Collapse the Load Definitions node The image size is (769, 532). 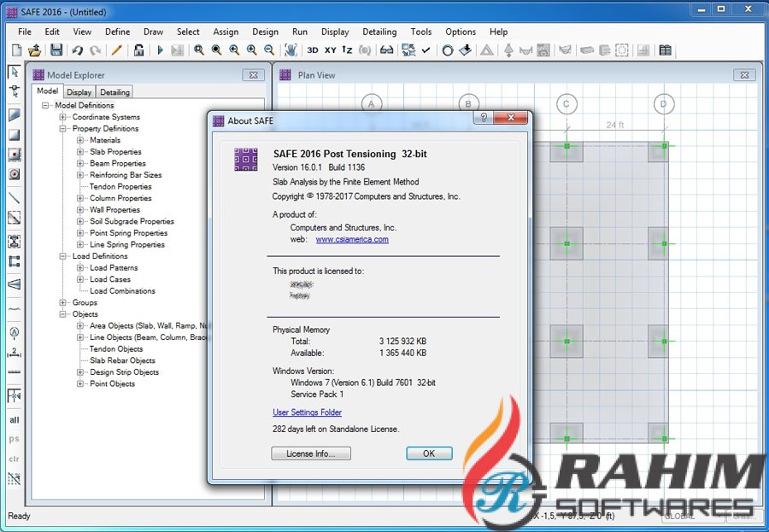click(x=62, y=256)
